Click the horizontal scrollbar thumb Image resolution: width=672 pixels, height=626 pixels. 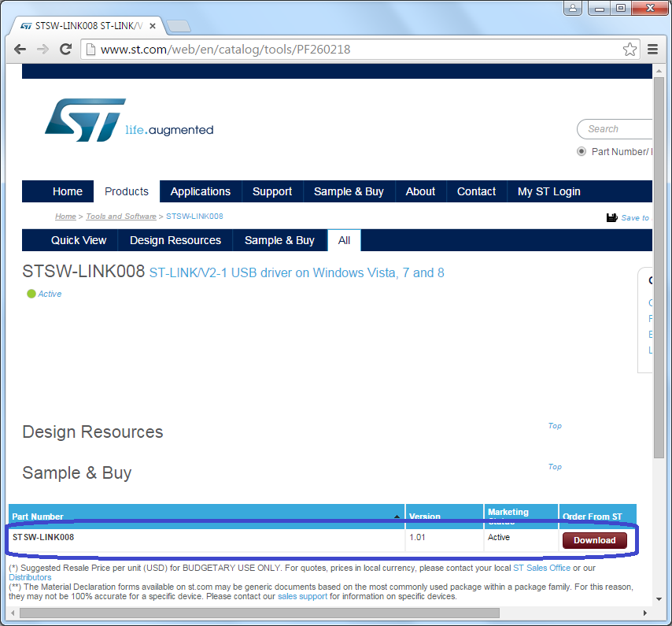260,613
